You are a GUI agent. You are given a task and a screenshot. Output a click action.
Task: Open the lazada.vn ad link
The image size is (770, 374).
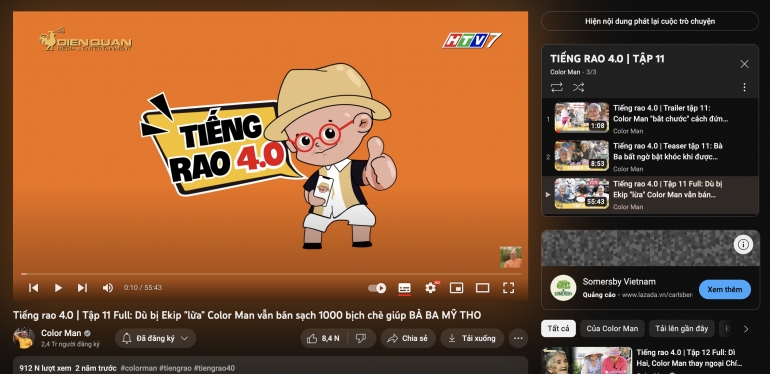coord(657,295)
